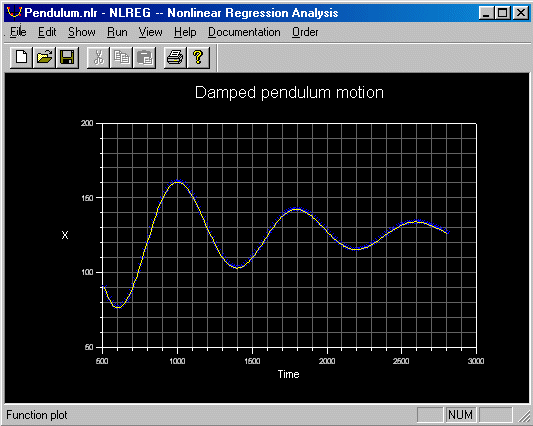The width and height of the screenshot is (533, 426).
Task: Click the Damped pendulum motion plot title
Action: coord(289,92)
